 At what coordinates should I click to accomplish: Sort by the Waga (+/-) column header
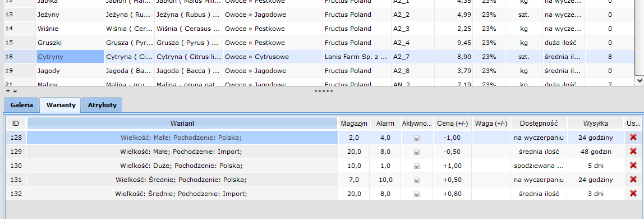tap(491, 124)
